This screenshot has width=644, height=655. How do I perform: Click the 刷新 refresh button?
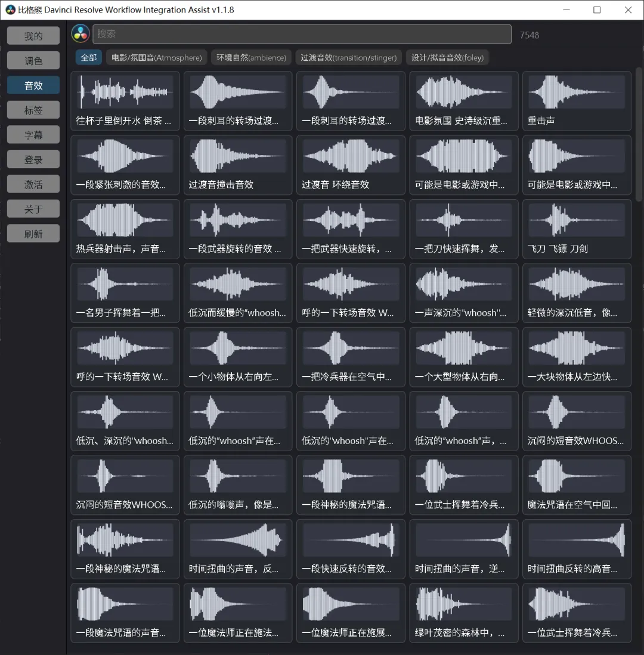point(33,233)
